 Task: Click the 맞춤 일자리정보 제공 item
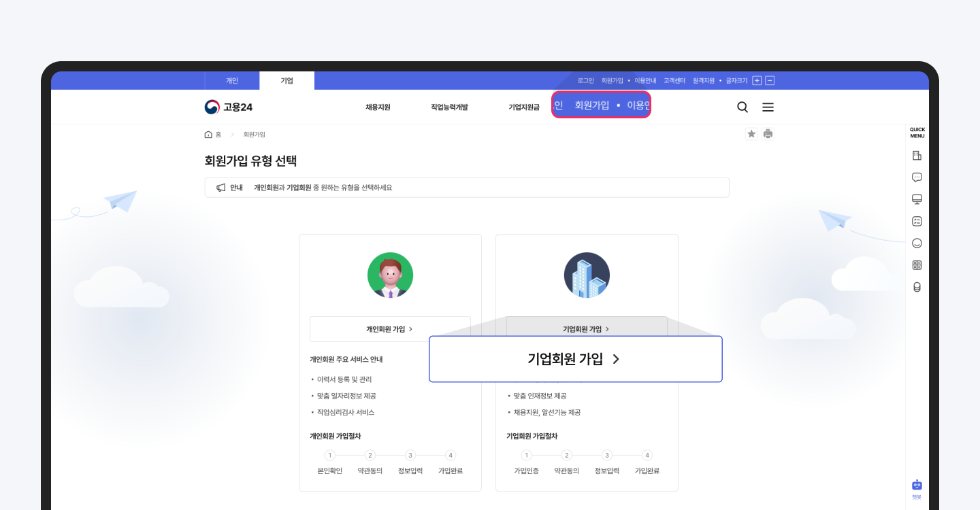click(346, 396)
